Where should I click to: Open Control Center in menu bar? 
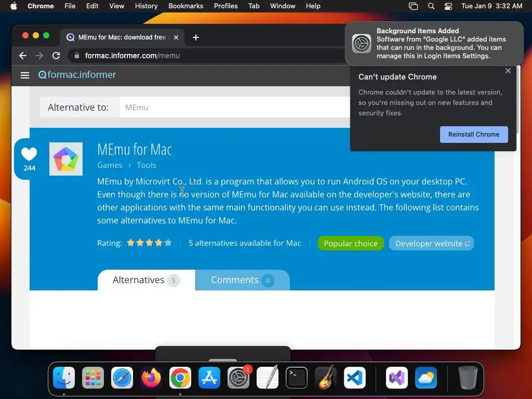(x=448, y=6)
